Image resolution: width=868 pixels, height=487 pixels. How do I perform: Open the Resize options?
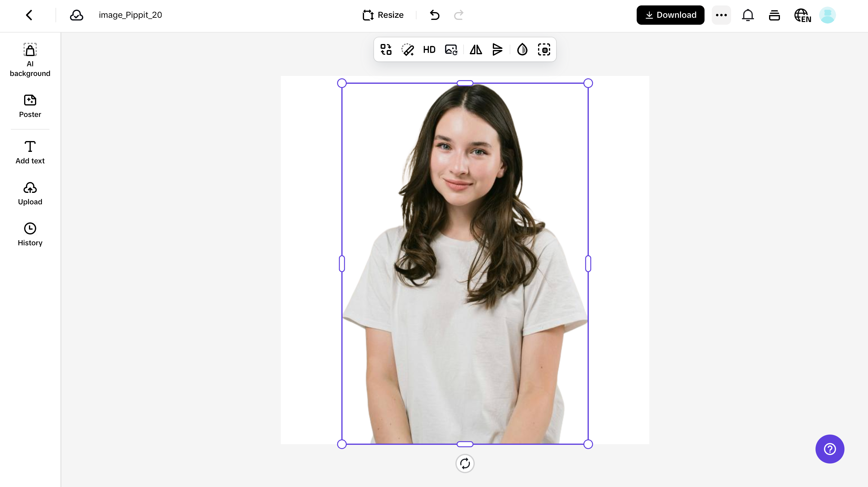[382, 15]
